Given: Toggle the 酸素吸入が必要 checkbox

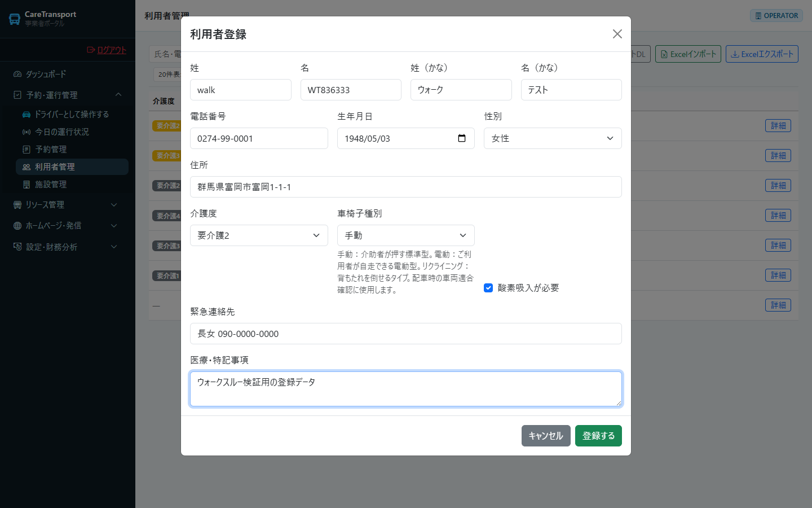Looking at the screenshot, I should [x=488, y=288].
